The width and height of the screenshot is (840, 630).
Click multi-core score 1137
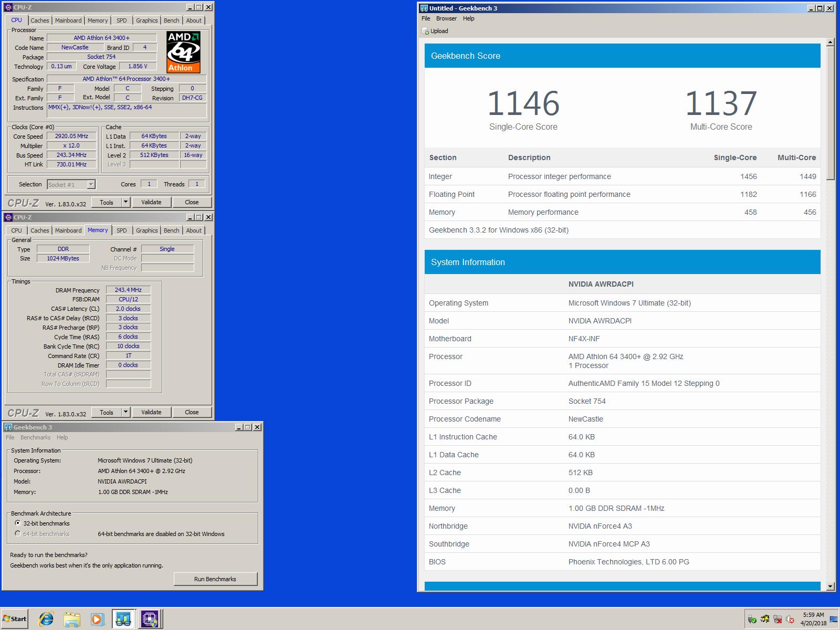(721, 103)
